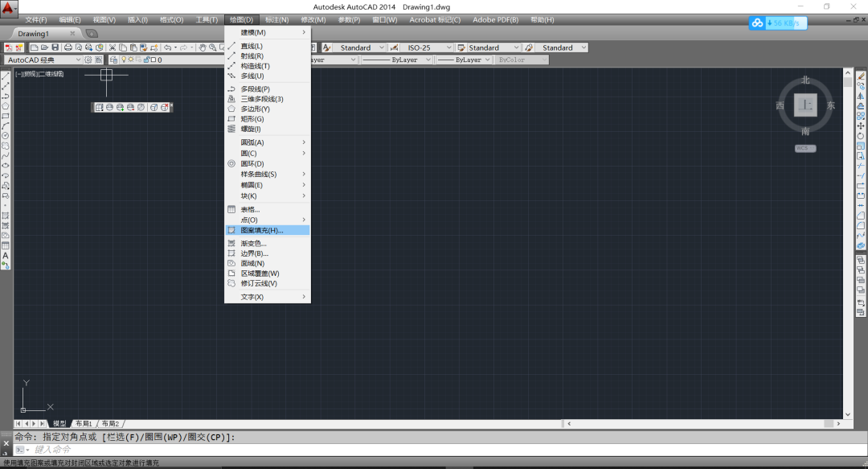Choose 直线(L) line from Draw menu
Image resolution: width=868 pixels, height=469 pixels.
click(x=268, y=46)
